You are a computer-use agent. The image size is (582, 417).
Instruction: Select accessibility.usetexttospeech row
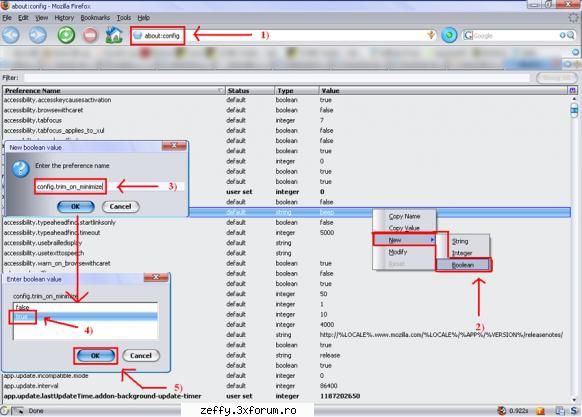[x=286, y=253]
